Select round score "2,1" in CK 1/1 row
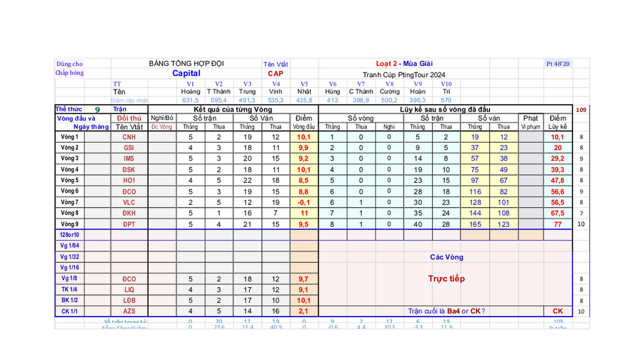This screenshot has height=338, width=644. [304, 311]
